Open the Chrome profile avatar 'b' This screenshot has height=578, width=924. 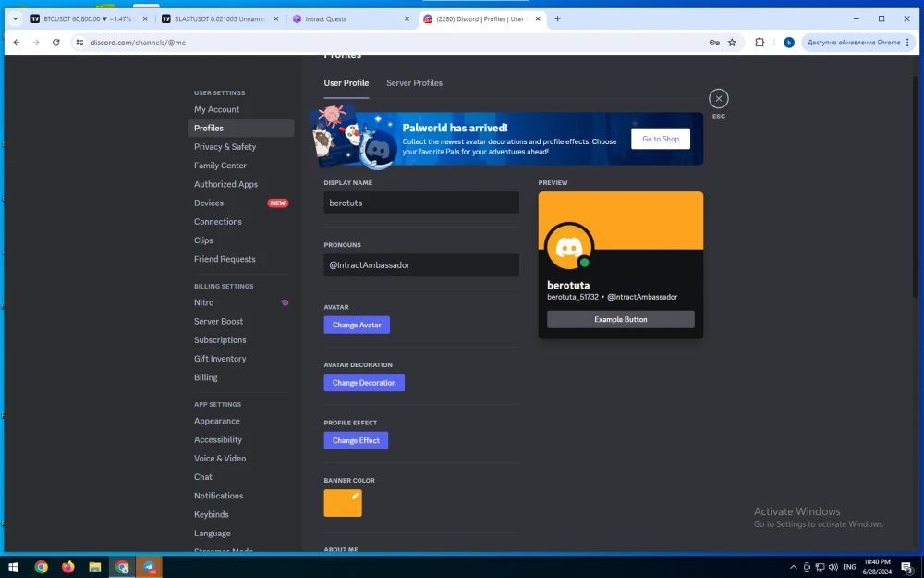[788, 43]
